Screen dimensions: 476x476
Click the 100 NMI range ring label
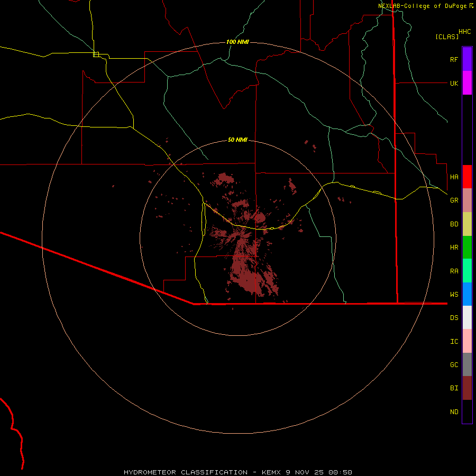coord(237,42)
